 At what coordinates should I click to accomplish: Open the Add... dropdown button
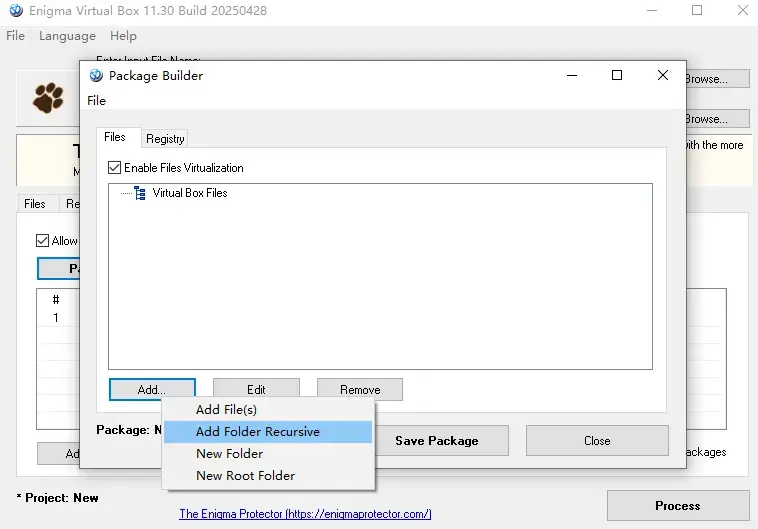click(x=152, y=389)
